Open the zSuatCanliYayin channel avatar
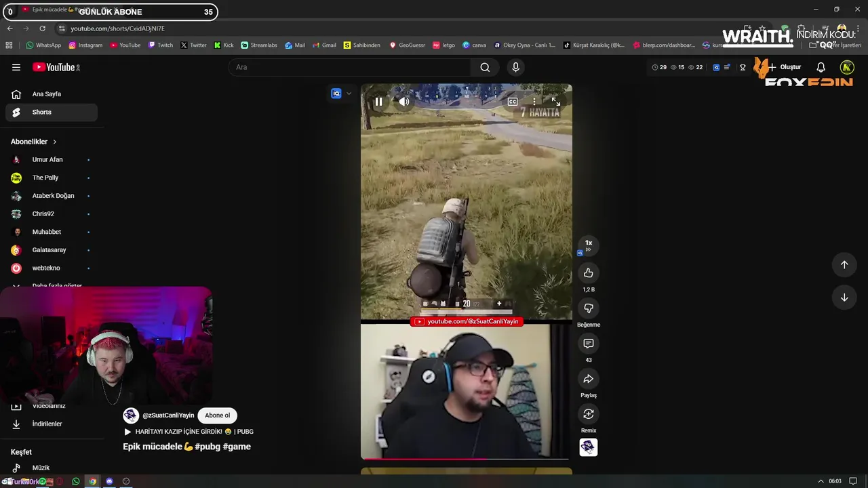The image size is (868, 488). [131, 415]
